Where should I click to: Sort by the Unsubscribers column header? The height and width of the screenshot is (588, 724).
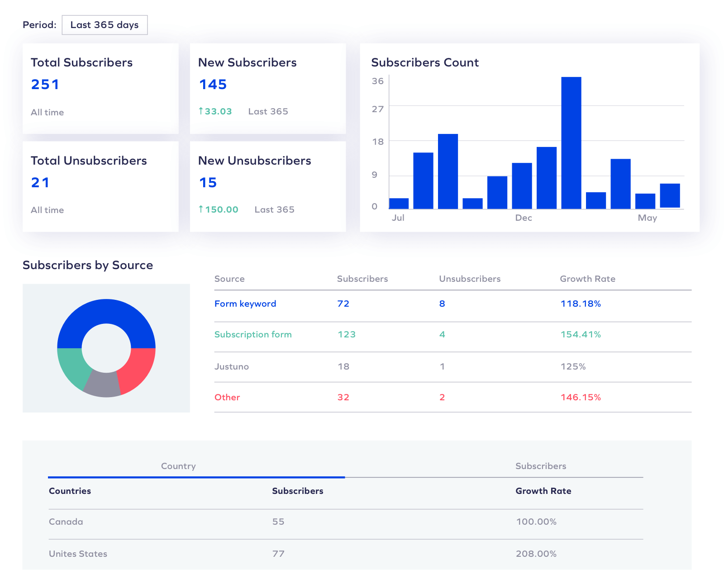tap(469, 279)
